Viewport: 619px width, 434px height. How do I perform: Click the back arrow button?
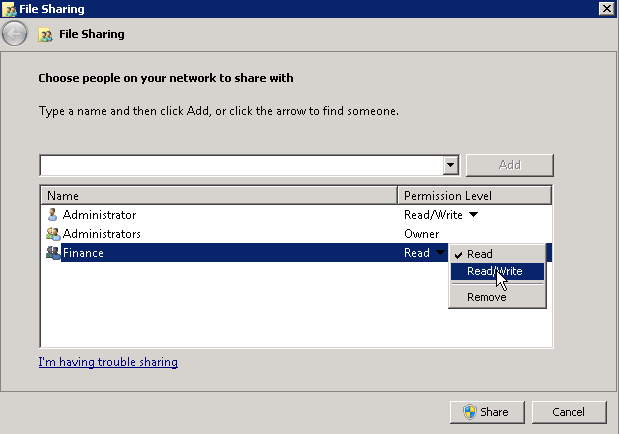(x=15, y=34)
